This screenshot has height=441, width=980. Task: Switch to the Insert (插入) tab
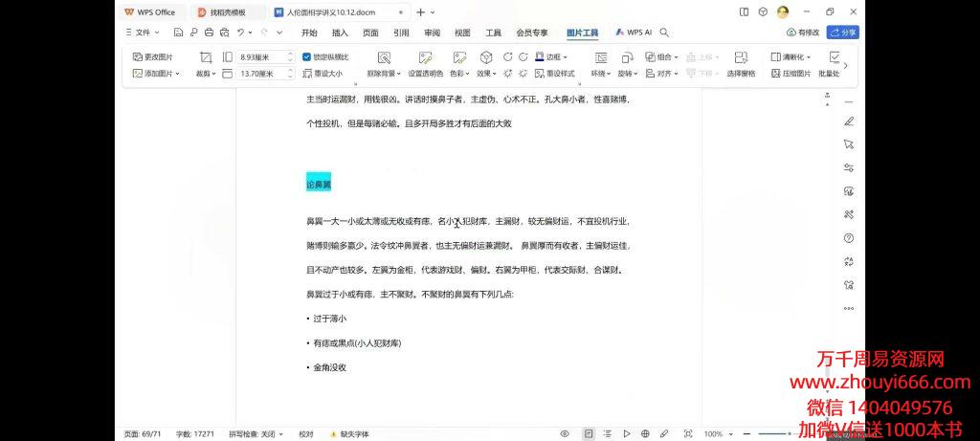340,32
